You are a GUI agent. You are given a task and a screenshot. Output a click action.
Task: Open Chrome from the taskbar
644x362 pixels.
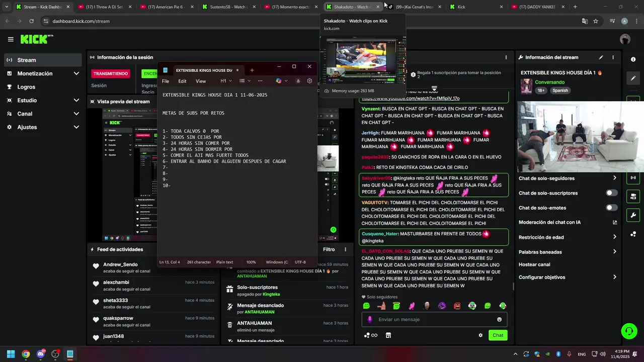coord(26,354)
